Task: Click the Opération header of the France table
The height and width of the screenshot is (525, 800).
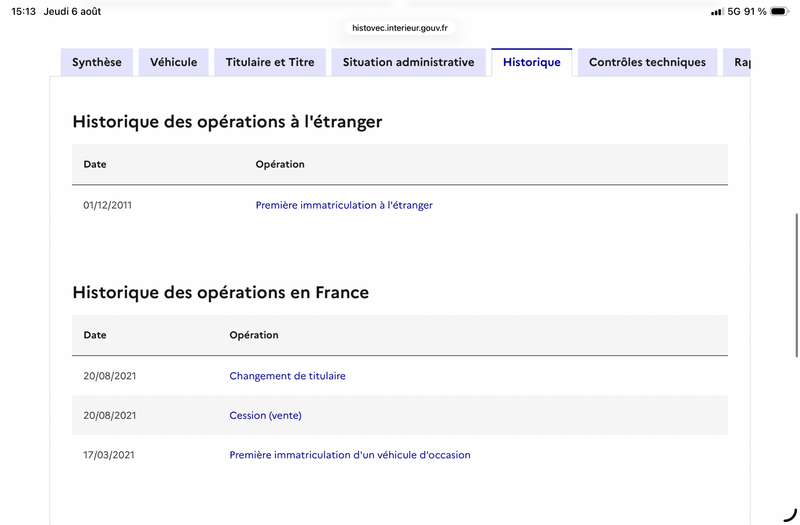Action: click(254, 335)
